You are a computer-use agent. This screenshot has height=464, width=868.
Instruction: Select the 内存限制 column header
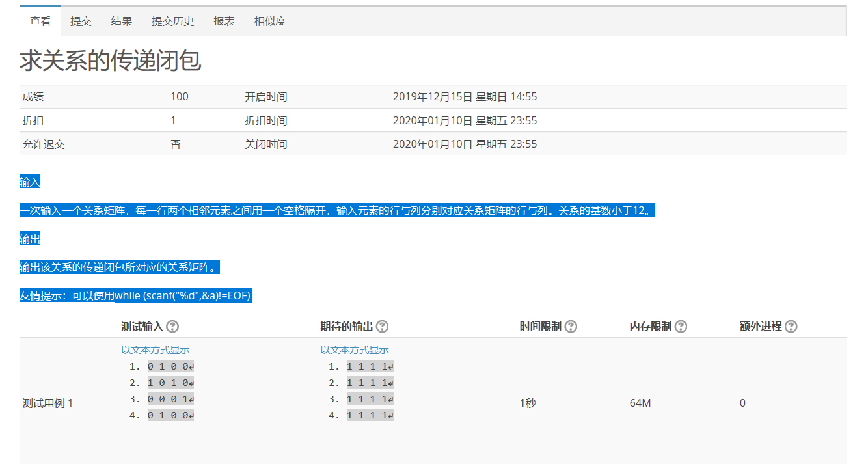[651, 327]
